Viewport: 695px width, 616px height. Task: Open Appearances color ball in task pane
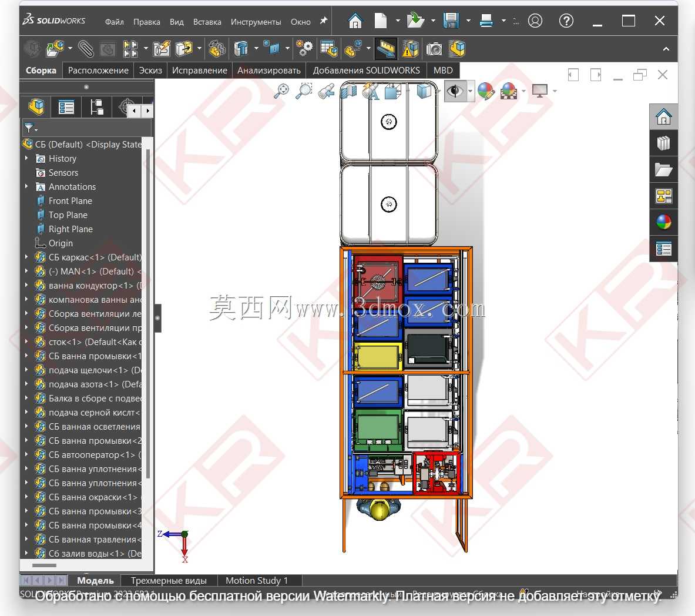coord(663,222)
